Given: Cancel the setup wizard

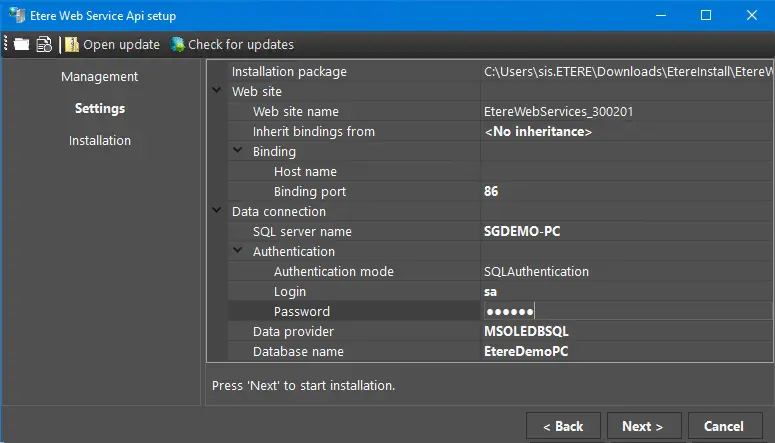Looking at the screenshot, I should coord(723,426).
